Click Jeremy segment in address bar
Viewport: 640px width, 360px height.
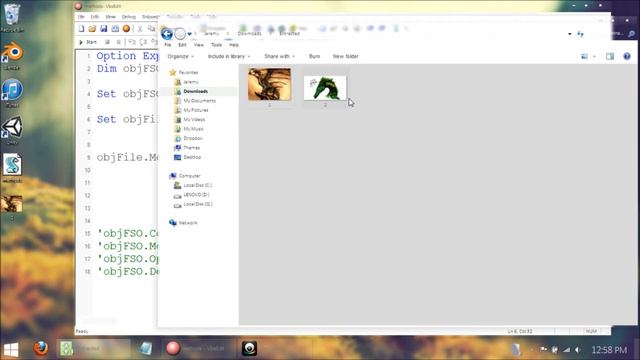(x=211, y=33)
